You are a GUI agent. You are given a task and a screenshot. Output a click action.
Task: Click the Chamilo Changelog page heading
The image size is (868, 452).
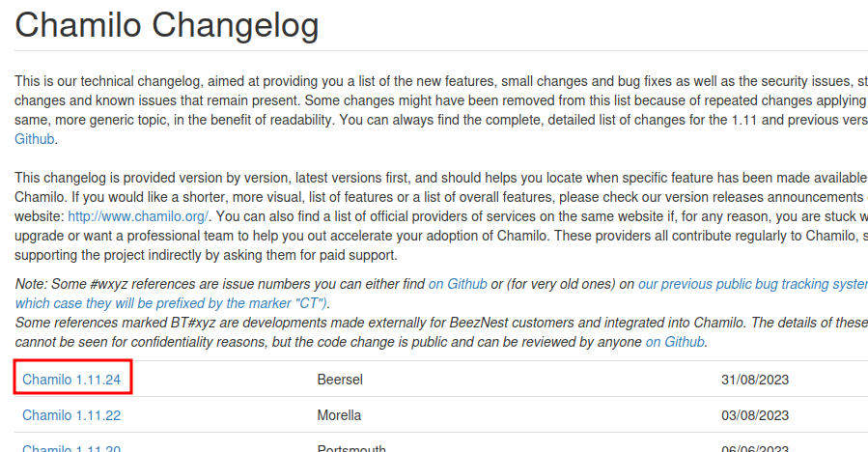click(x=167, y=25)
